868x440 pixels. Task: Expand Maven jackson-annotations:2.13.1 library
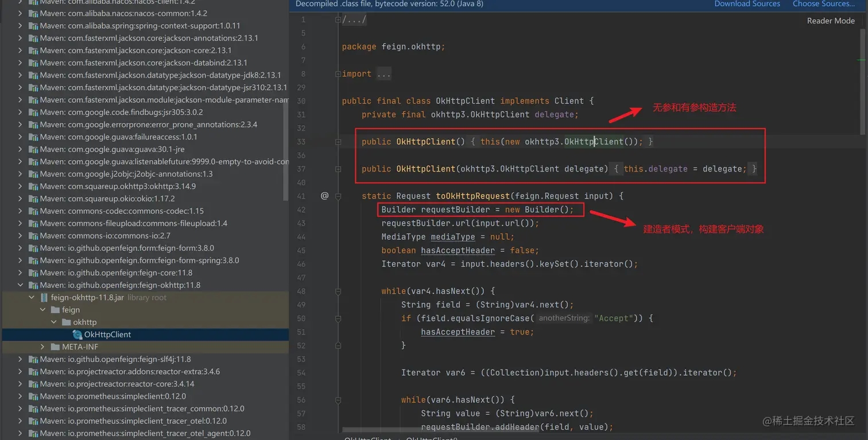(20, 38)
